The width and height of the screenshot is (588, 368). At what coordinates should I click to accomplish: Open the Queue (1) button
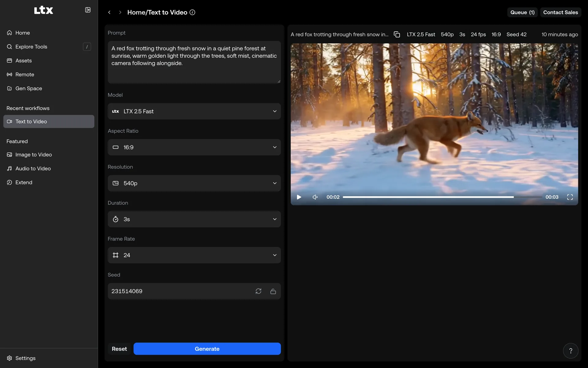coord(522,12)
